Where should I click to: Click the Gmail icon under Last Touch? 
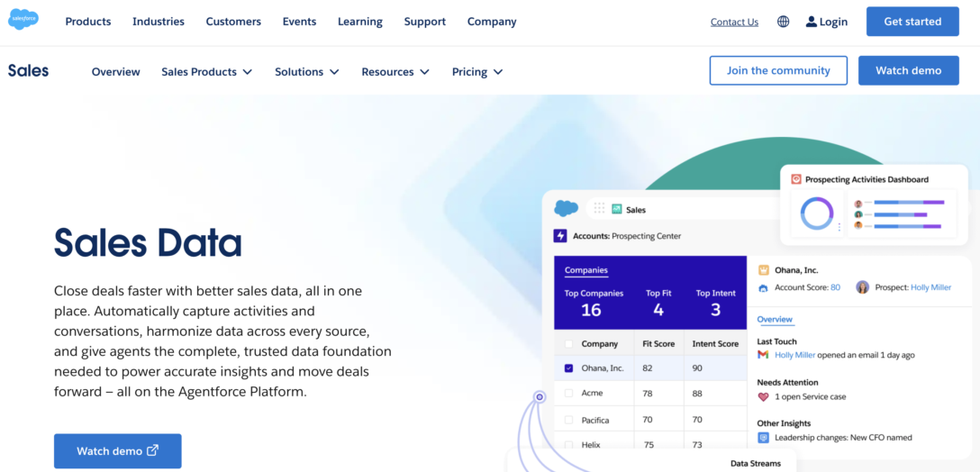point(763,355)
